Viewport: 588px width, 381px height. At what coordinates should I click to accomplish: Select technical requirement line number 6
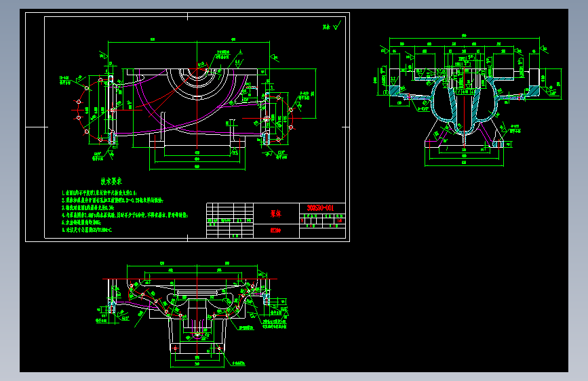87,230
